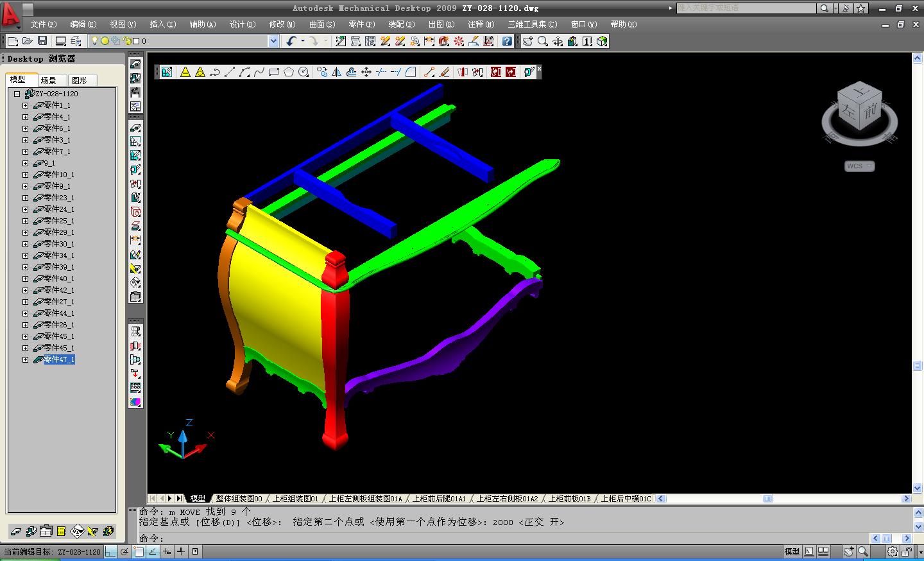Image resolution: width=924 pixels, height=561 pixels.
Task: Go to the last layout tab arrow
Action: [179, 499]
